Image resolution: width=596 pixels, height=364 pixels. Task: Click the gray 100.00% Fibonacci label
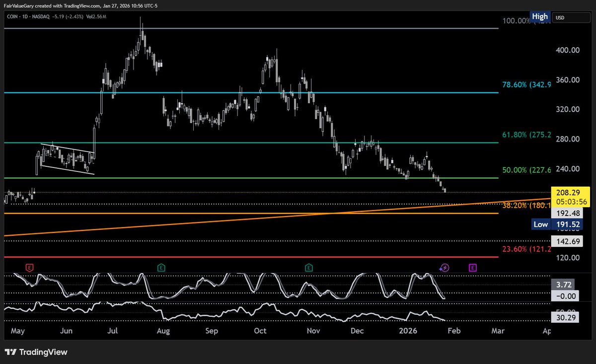[x=517, y=21]
